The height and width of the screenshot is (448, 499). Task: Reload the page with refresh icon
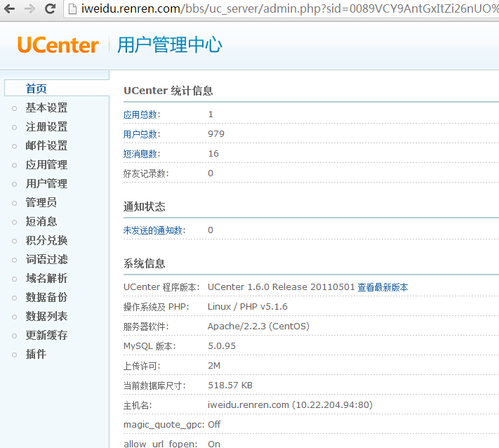[x=50, y=8]
